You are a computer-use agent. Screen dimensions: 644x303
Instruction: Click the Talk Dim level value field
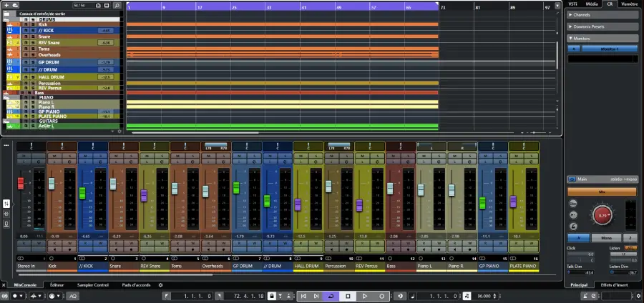tap(580, 272)
